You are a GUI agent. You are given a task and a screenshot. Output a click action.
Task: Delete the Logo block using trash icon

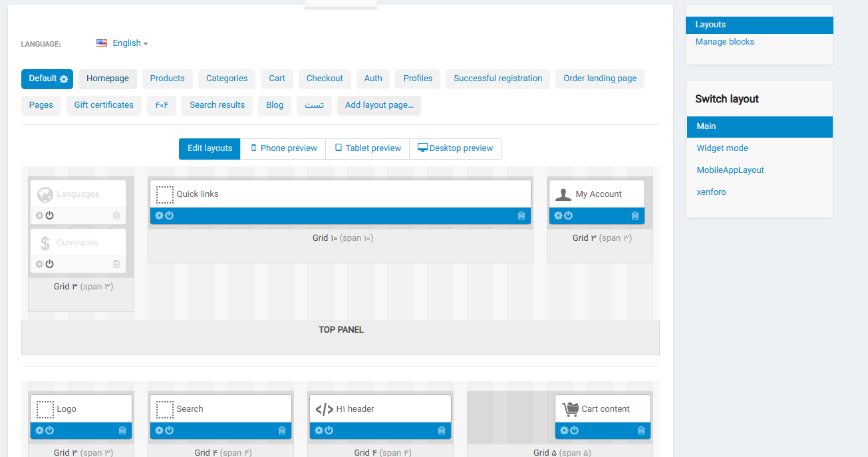click(122, 430)
